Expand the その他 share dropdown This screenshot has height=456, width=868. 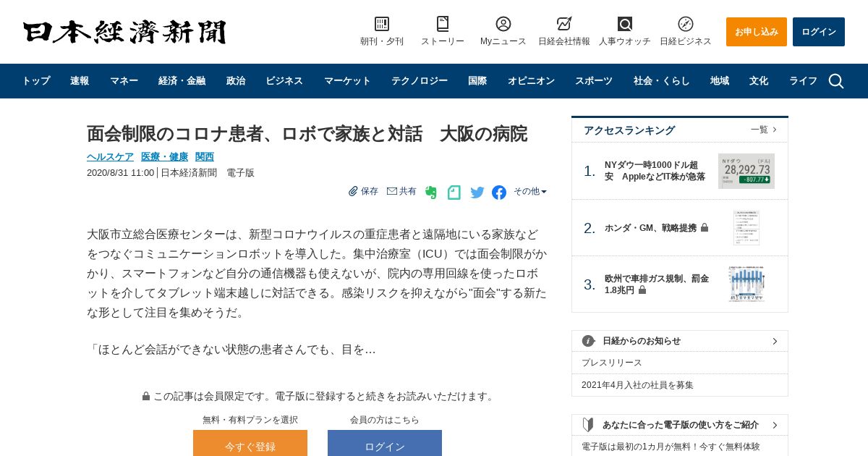[x=530, y=191]
